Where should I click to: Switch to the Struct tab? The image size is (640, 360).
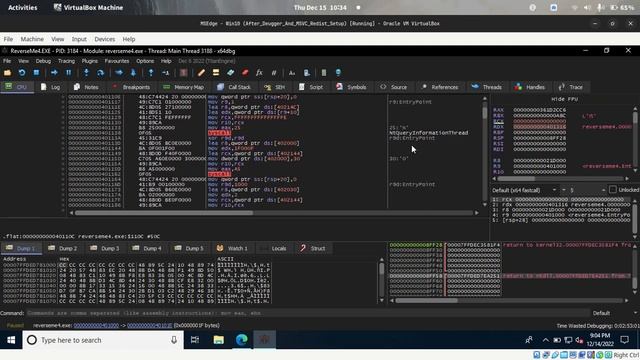tap(313, 248)
